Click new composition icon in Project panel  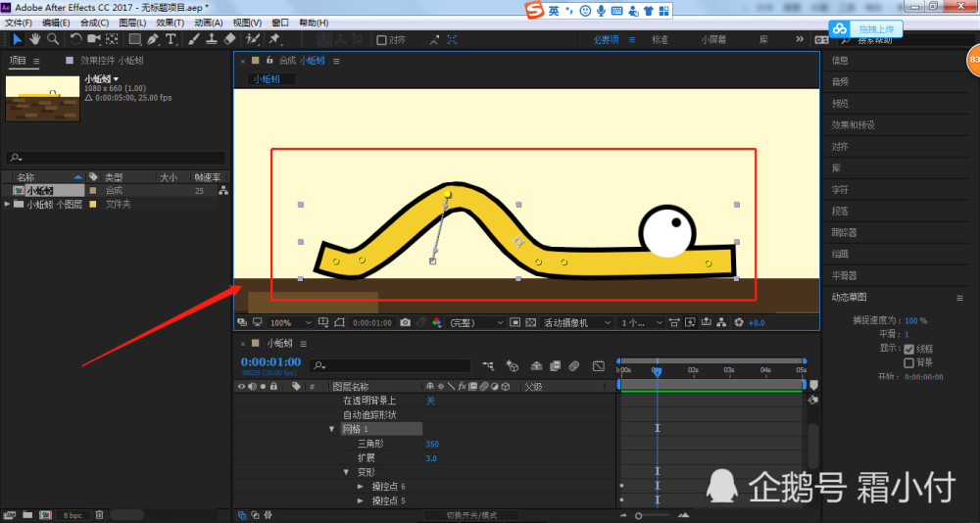pyautogui.click(x=45, y=515)
